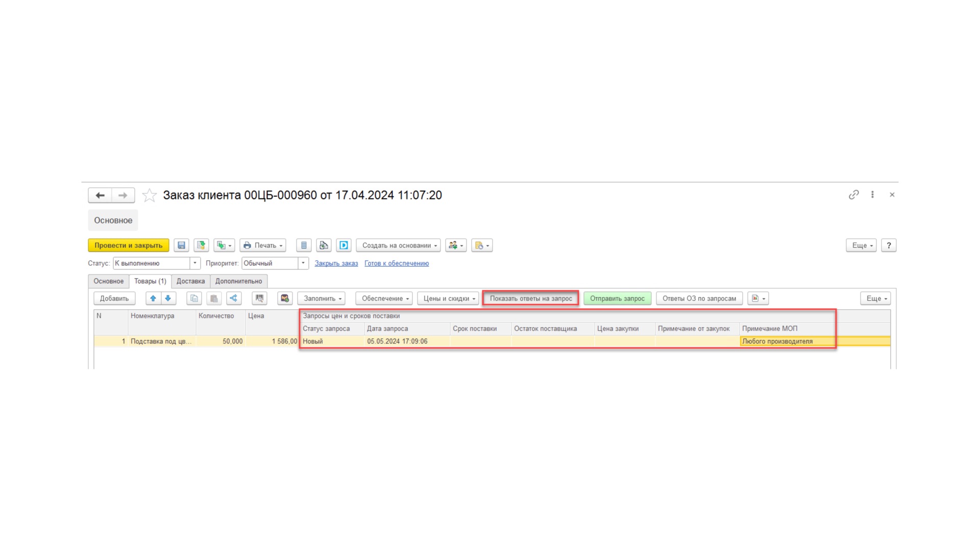This screenshot has width=980, height=551.
Task: Click green Отправить запрос button
Action: click(618, 298)
